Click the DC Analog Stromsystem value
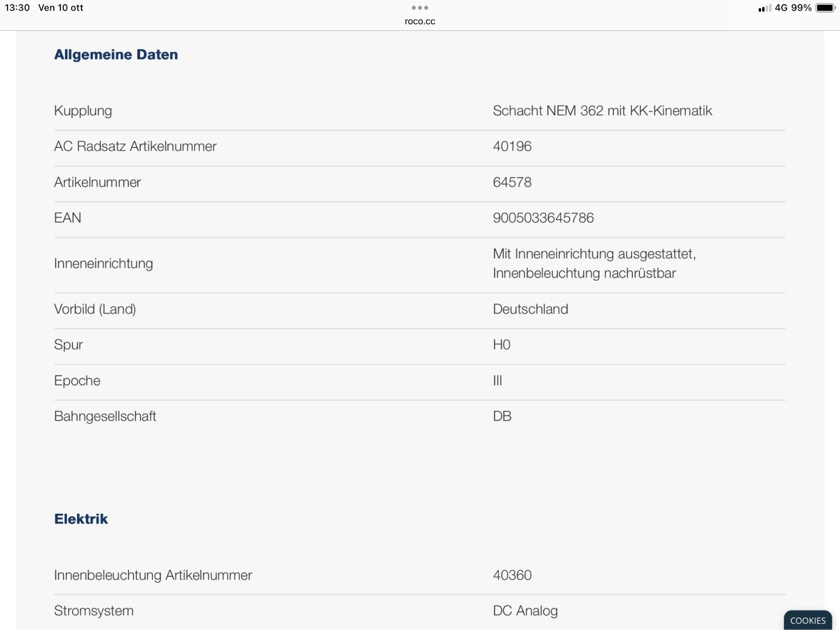Image resolution: width=840 pixels, height=630 pixels. click(525, 611)
